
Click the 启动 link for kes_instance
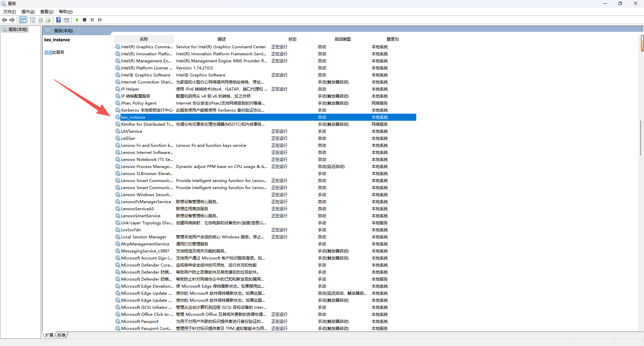[x=48, y=52]
